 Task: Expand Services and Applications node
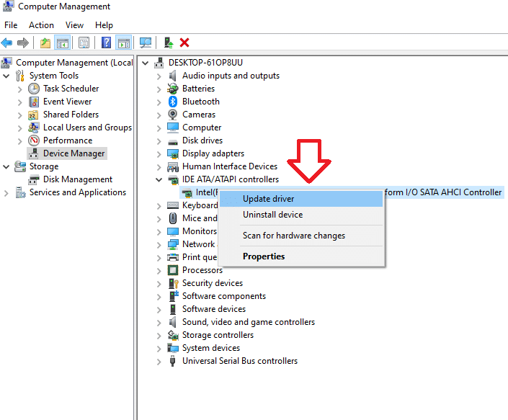coord(6,193)
